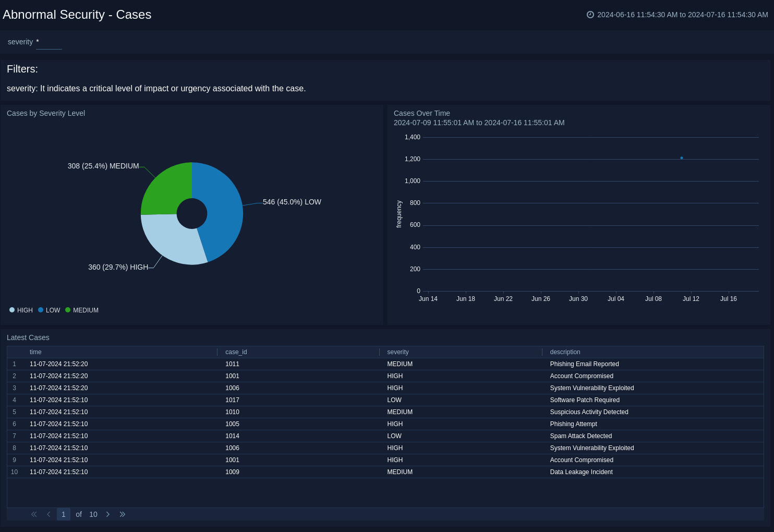Select the 'Spam Attack Detected' cell

point(581,436)
